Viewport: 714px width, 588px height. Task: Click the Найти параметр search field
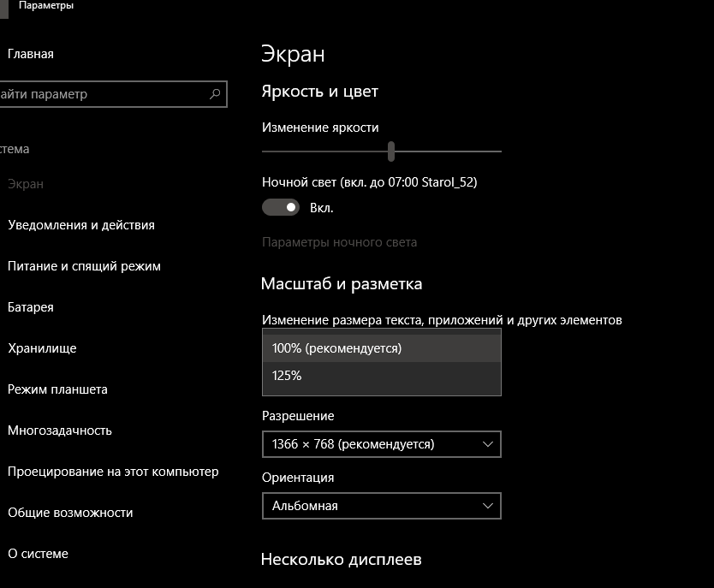click(113, 94)
